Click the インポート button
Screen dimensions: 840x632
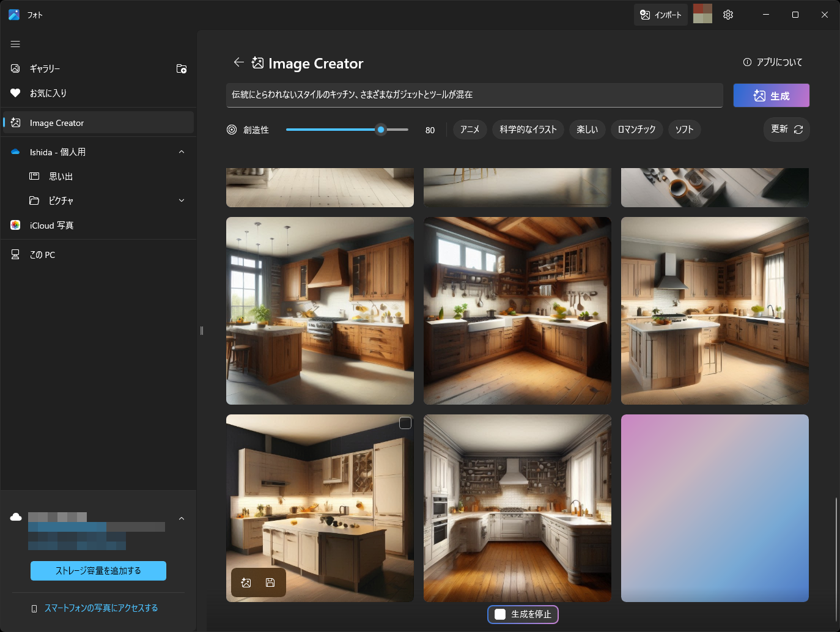[661, 15]
